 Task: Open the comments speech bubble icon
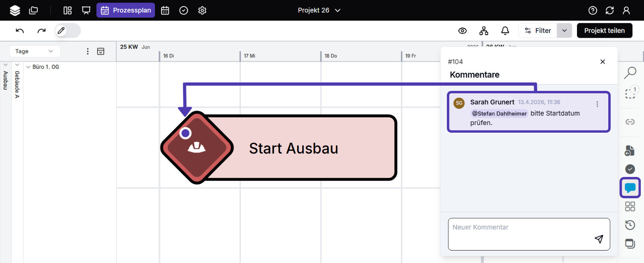pos(630,188)
